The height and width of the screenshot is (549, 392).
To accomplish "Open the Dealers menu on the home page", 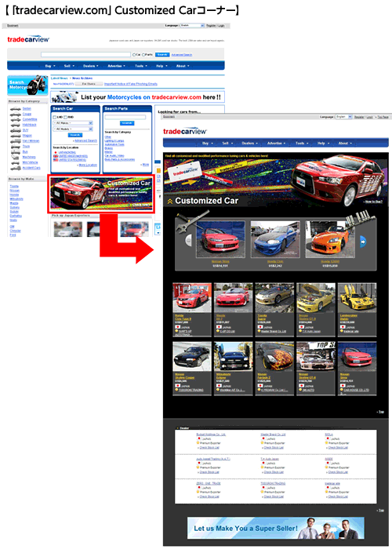I will tap(90, 66).
